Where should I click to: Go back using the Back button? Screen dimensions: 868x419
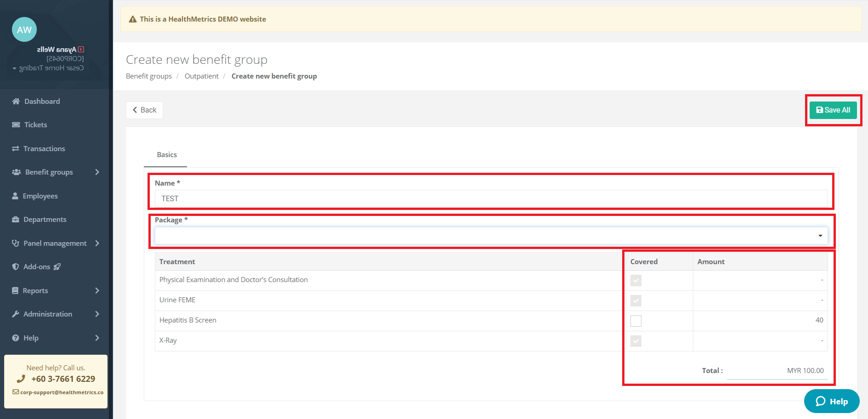(144, 110)
